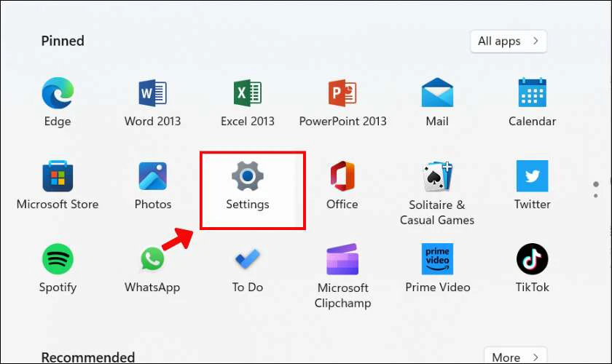Open the Settings gear icon
The height and width of the screenshot is (364, 612).
[248, 176]
